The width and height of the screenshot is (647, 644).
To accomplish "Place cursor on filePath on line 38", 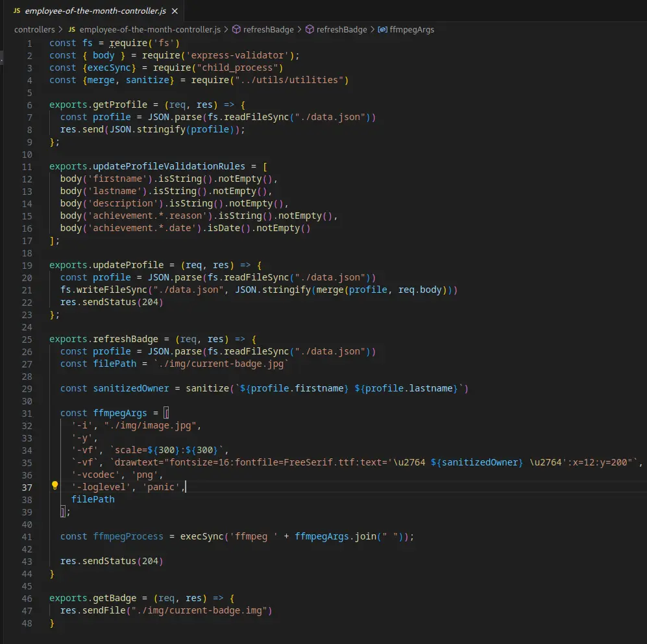I will coord(93,499).
